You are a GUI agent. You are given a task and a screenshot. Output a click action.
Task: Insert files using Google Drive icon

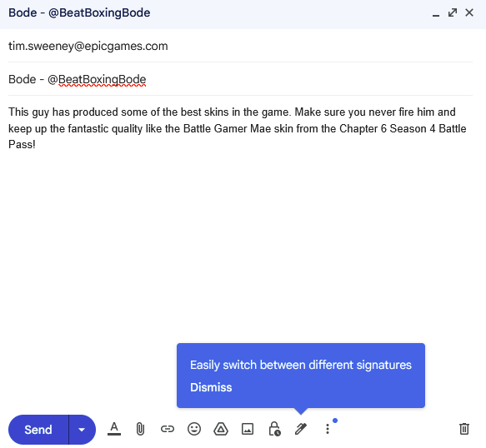tap(221, 429)
